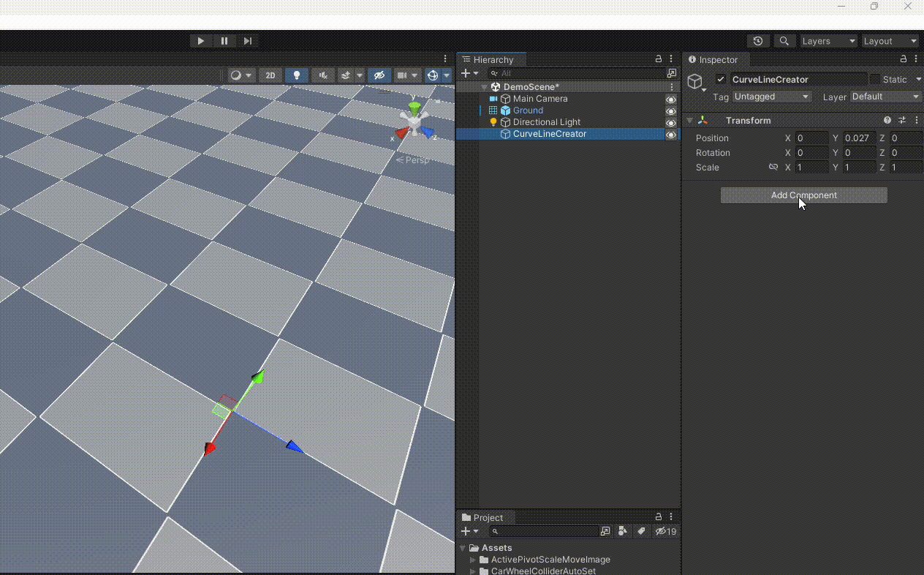This screenshot has width=924, height=575.
Task: Toggle 2D view mode
Action: 270,75
